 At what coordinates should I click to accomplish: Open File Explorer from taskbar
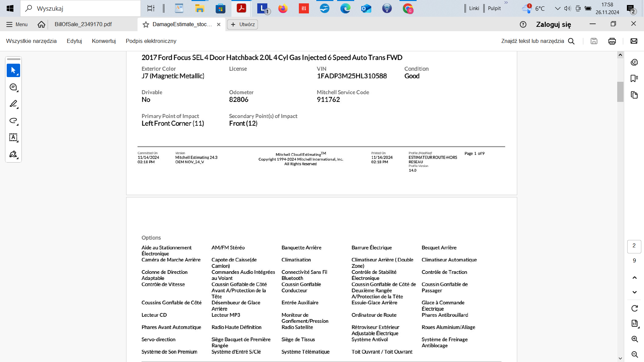pos(200,8)
